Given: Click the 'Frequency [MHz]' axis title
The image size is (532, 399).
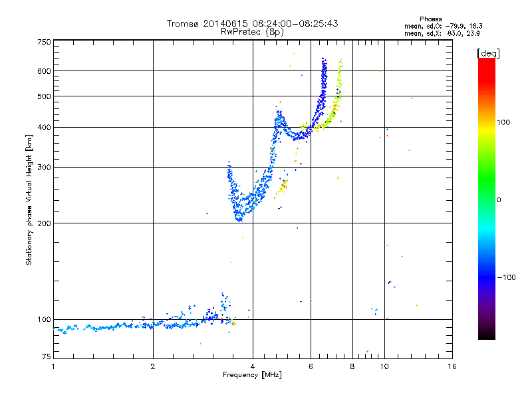Looking at the screenshot, I should (252, 375).
